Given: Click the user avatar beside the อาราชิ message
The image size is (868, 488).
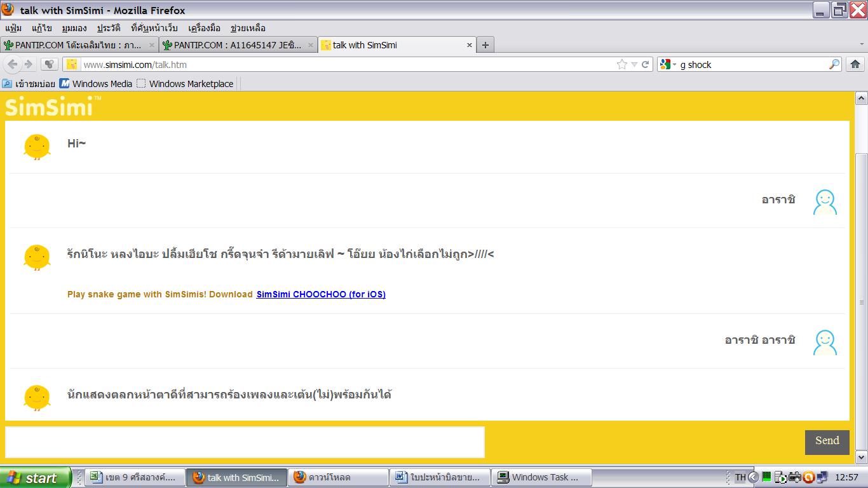Looking at the screenshot, I should 825,202.
